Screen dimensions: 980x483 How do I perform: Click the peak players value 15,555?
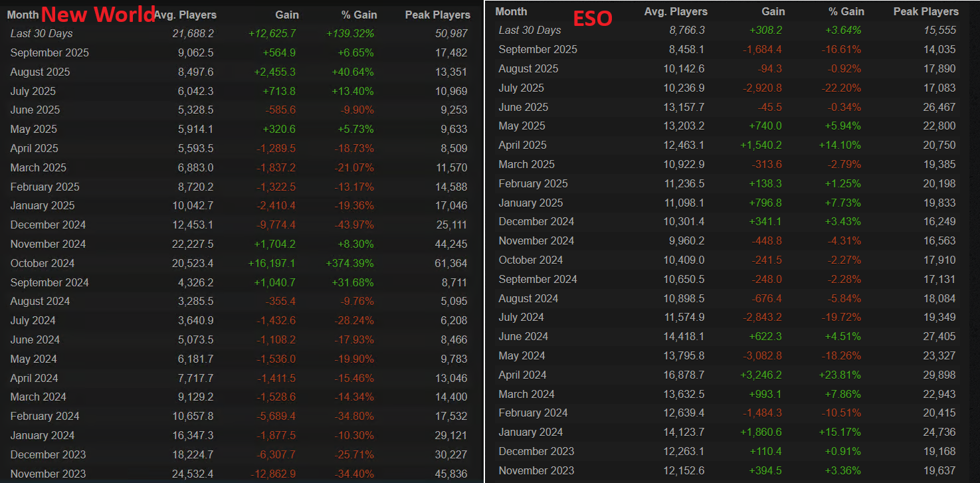(941, 30)
